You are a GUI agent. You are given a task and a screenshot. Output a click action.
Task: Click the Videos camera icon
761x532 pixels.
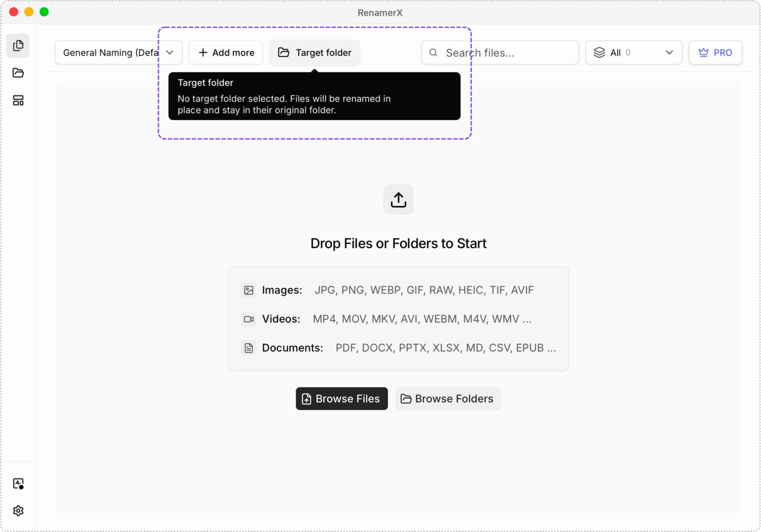point(249,319)
